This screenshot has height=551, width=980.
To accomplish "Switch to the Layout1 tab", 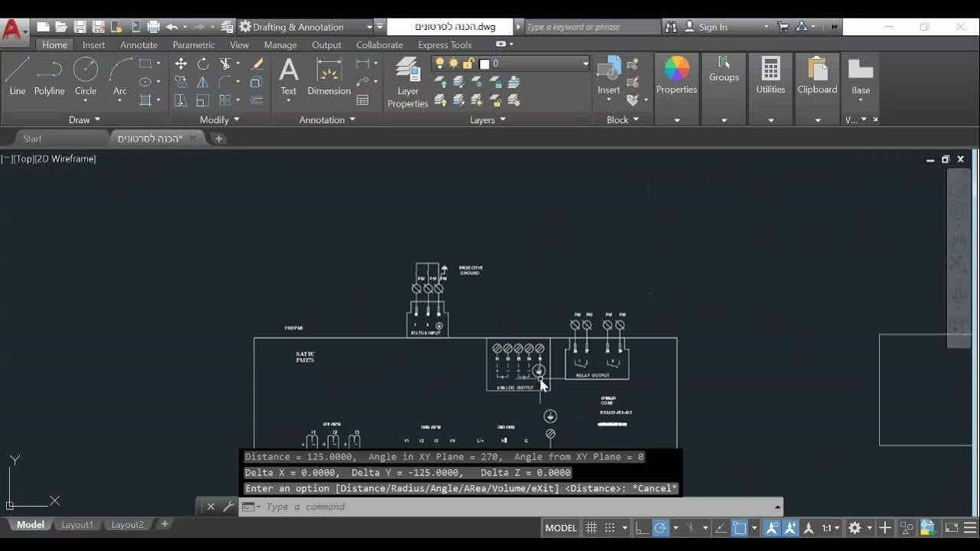I will tap(77, 524).
